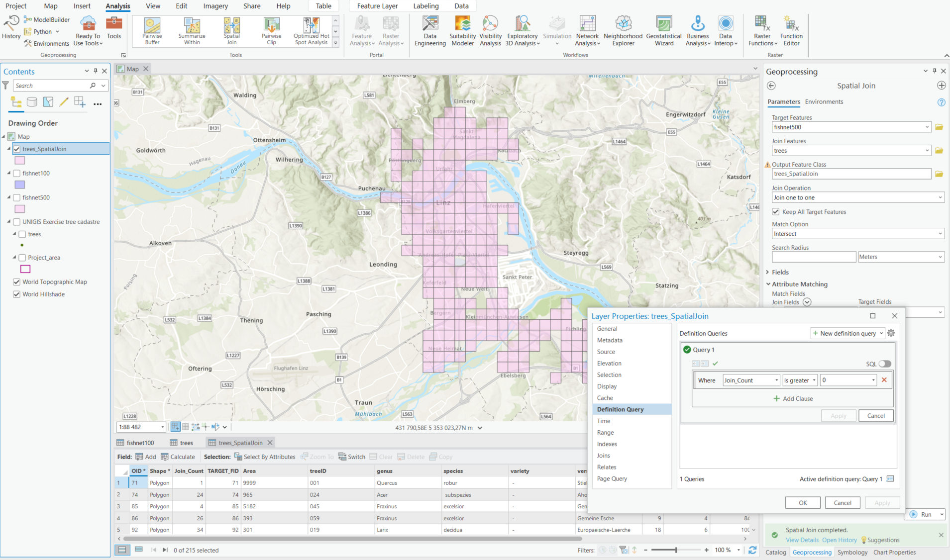Select Display in Layer Properties list
The image size is (950, 560).
(607, 386)
